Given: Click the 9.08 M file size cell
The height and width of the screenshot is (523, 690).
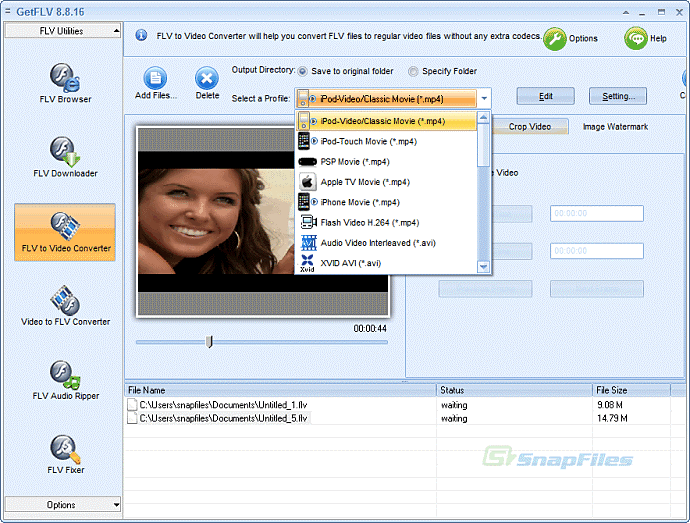Looking at the screenshot, I should coord(610,405).
